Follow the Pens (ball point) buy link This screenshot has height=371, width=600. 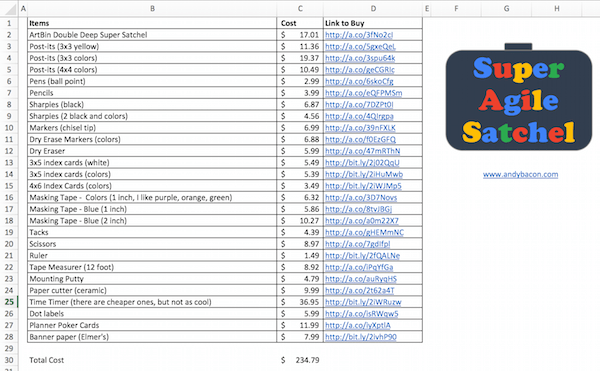[359, 81]
